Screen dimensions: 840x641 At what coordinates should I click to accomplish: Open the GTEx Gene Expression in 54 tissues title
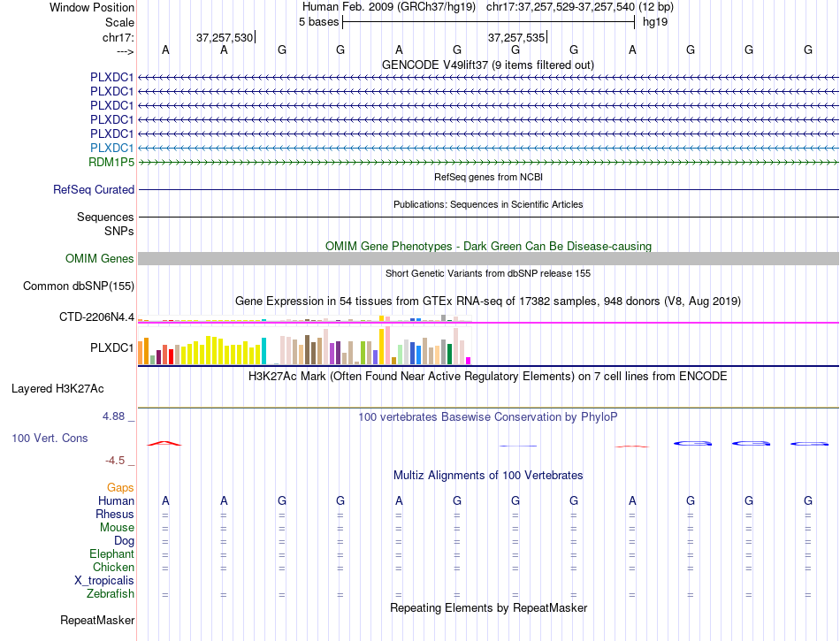[x=488, y=301]
